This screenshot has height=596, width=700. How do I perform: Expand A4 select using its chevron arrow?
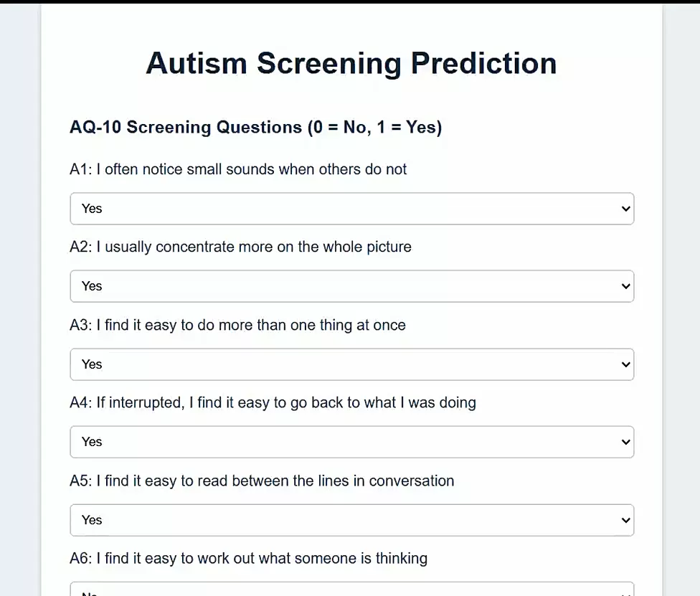point(625,442)
